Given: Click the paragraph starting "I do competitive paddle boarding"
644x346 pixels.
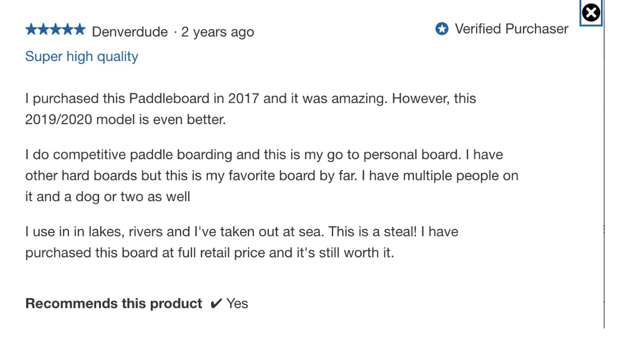Looking at the screenshot, I should pyautogui.click(x=272, y=176).
